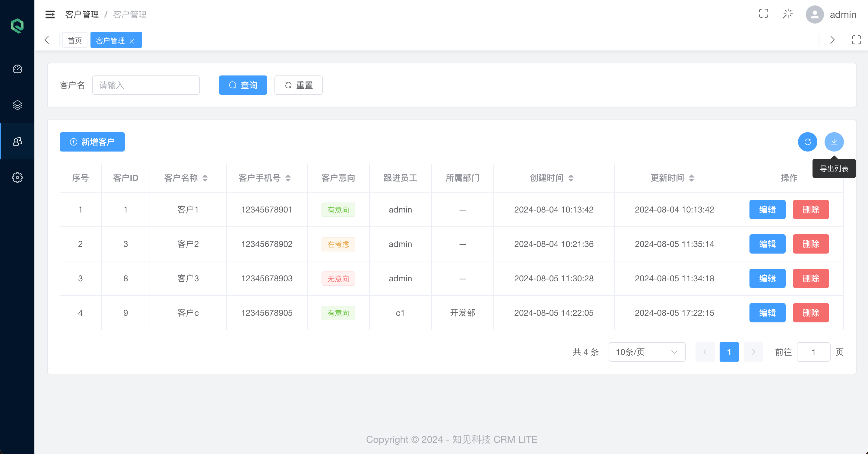Edit customer 客户2 row
The width and height of the screenshot is (868, 454).
click(x=767, y=244)
